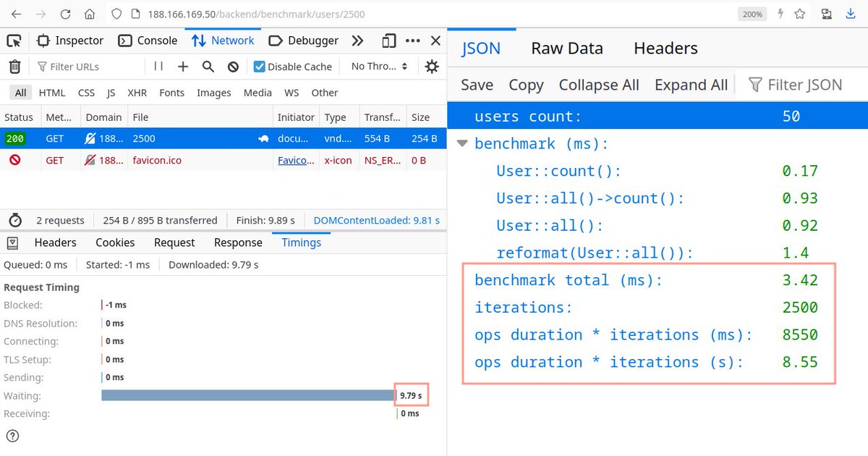Pause network recording button
Viewport: 868px width, 456px height.
(158, 67)
